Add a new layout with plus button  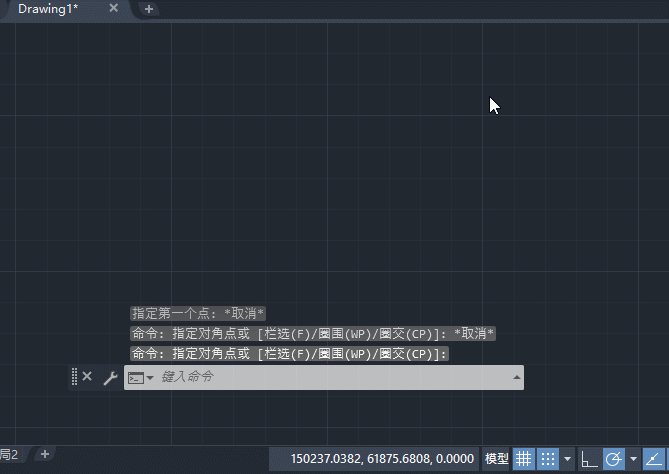click(x=44, y=454)
